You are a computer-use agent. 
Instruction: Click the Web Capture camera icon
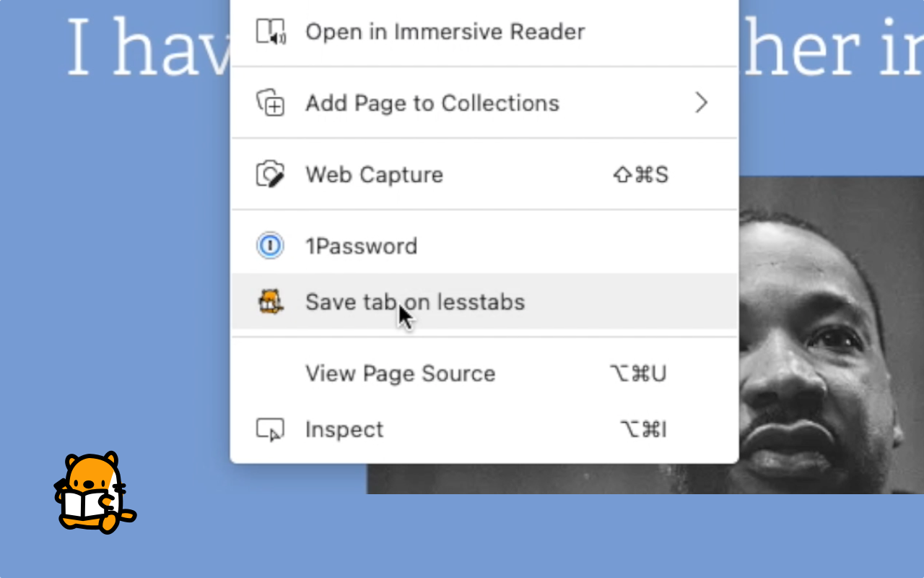(x=271, y=175)
